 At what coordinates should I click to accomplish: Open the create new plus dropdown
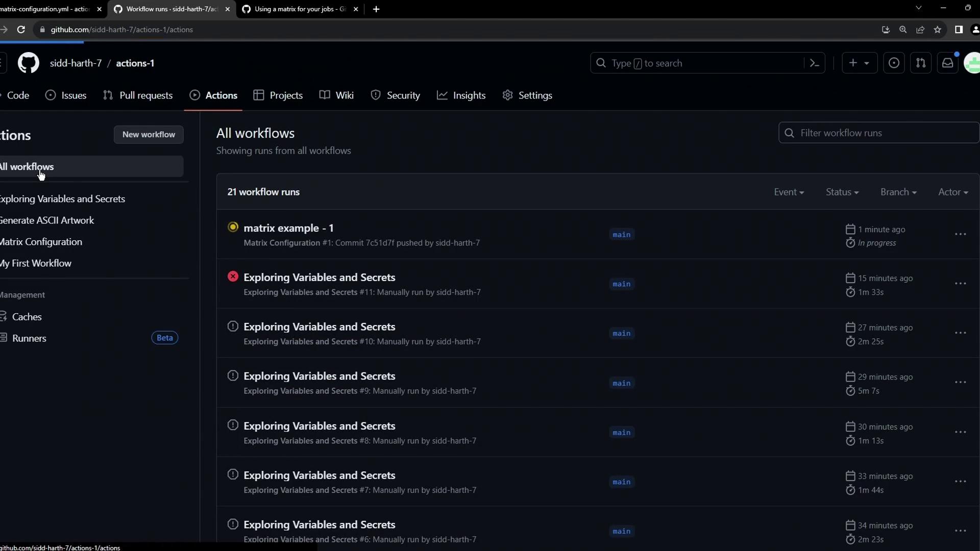pos(859,63)
